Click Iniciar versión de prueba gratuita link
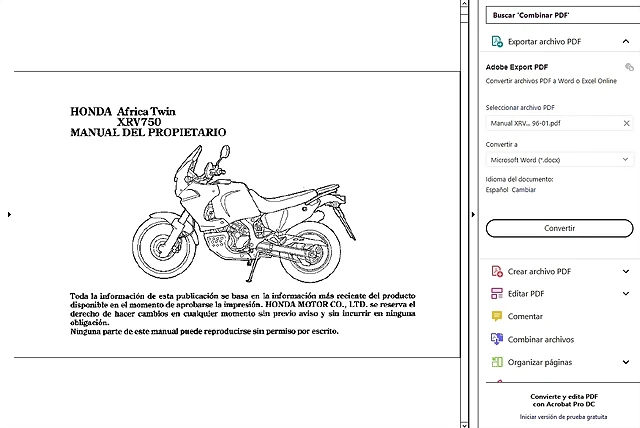640x428 pixels. click(563, 417)
